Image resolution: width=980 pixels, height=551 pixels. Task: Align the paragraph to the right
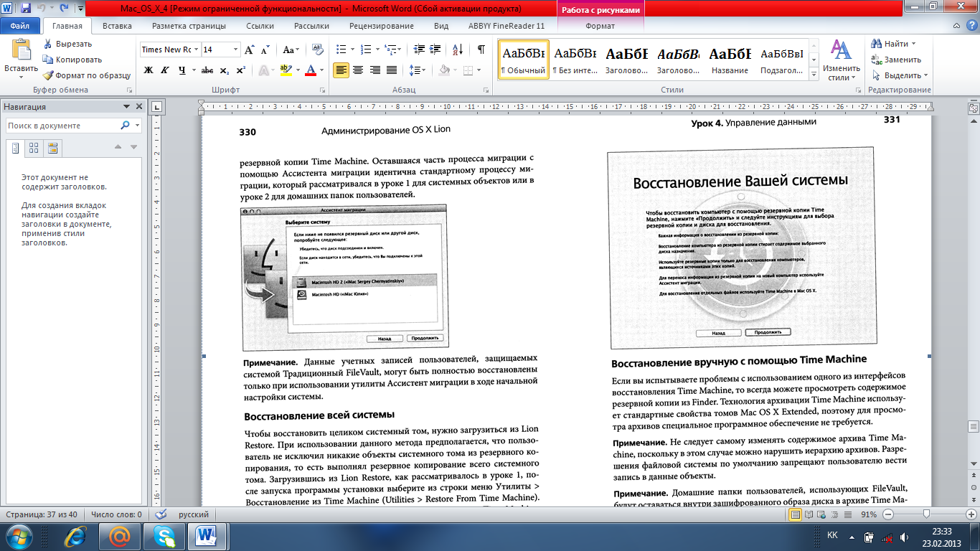[x=374, y=70]
